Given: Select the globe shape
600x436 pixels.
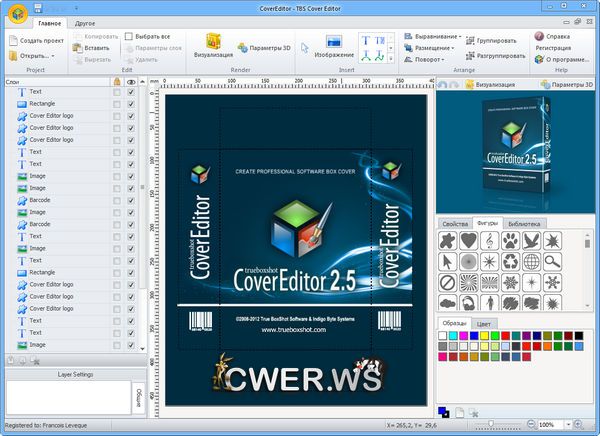Looking at the screenshot, I should pyautogui.click(x=531, y=262).
